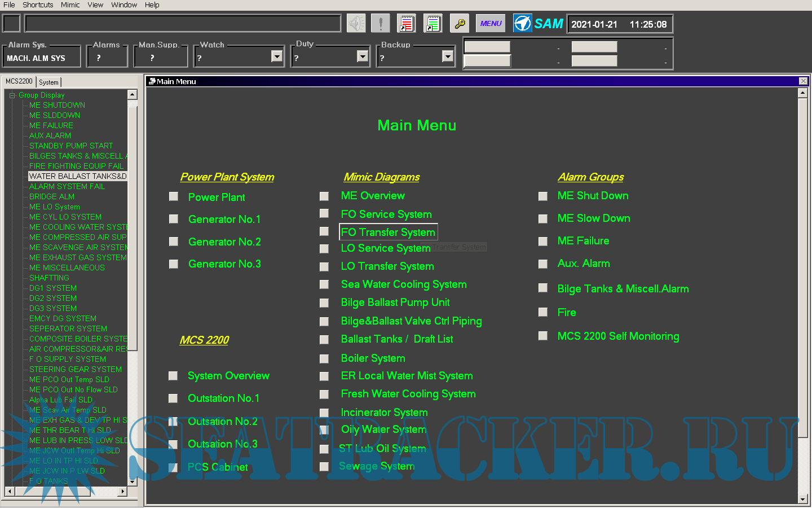Select the ME Shut Down checkbox
This screenshot has height=508, width=812.
pyautogui.click(x=543, y=196)
